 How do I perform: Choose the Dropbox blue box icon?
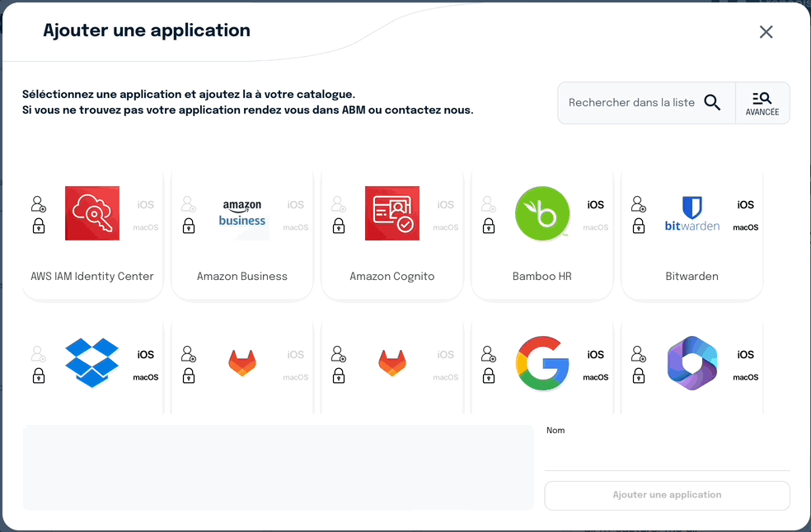(x=92, y=363)
